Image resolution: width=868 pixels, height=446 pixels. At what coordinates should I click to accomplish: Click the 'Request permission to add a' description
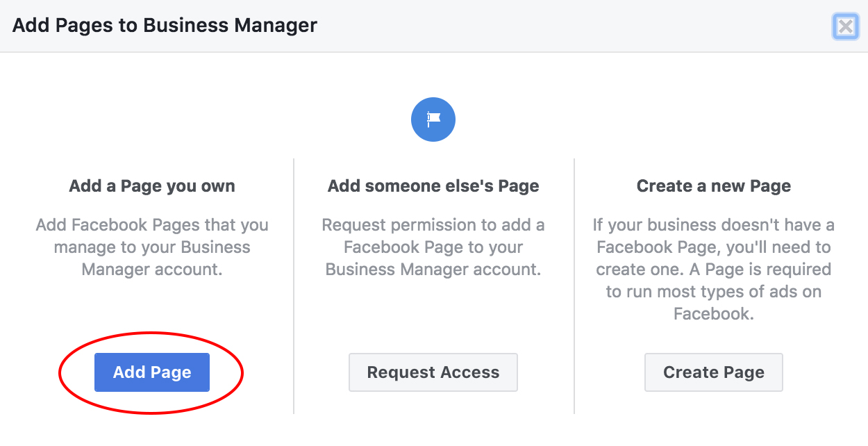[433, 225]
